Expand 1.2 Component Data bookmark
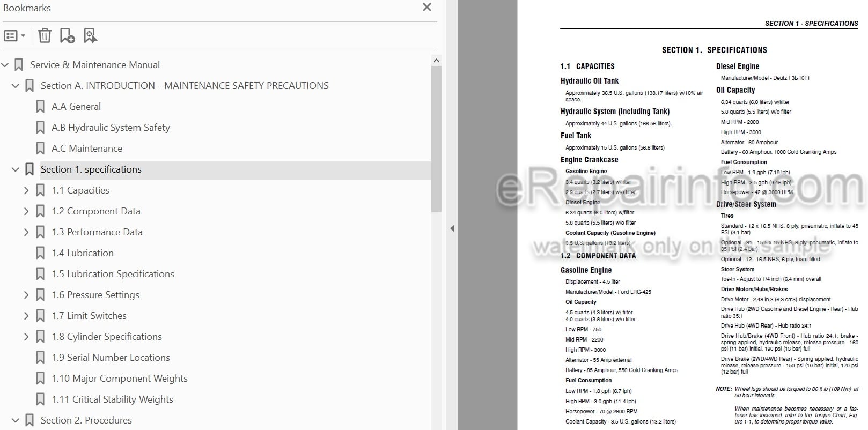868x430 pixels. (x=26, y=211)
